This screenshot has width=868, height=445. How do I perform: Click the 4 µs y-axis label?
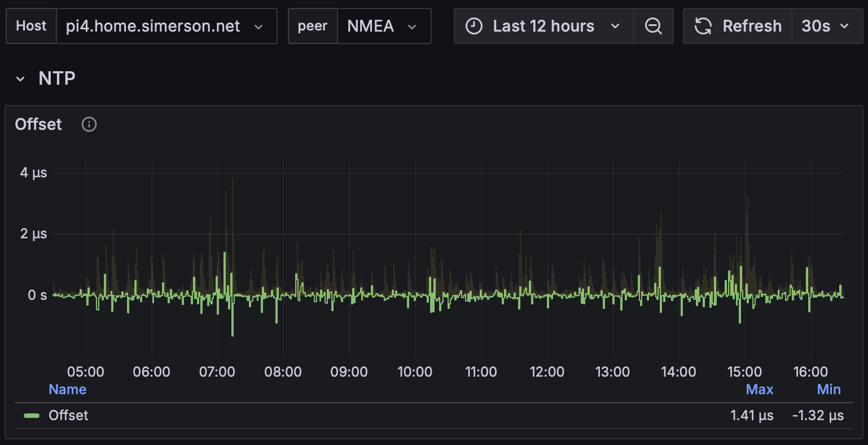coord(33,173)
